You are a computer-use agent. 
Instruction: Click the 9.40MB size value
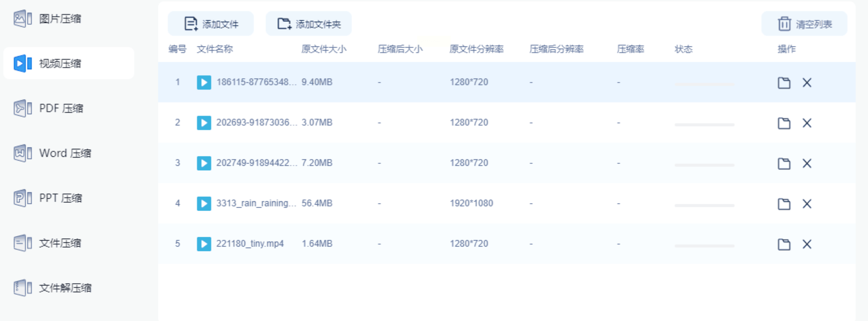point(317,82)
